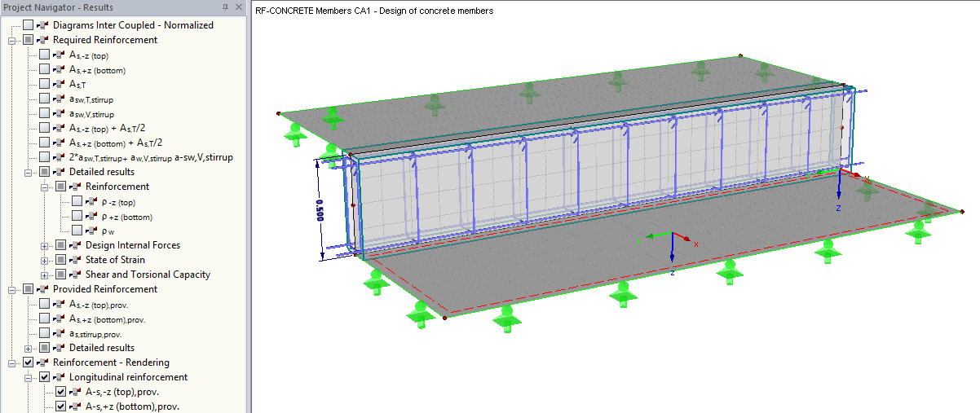Click the icon beside As,-z (top) + As,T/2
Screen dimensions: 980x413
[x=60, y=128]
